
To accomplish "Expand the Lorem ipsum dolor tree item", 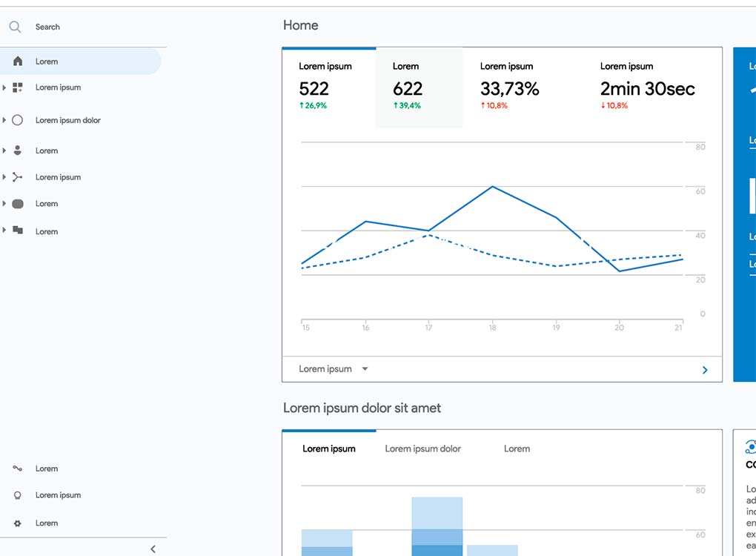I will coord(4,120).
